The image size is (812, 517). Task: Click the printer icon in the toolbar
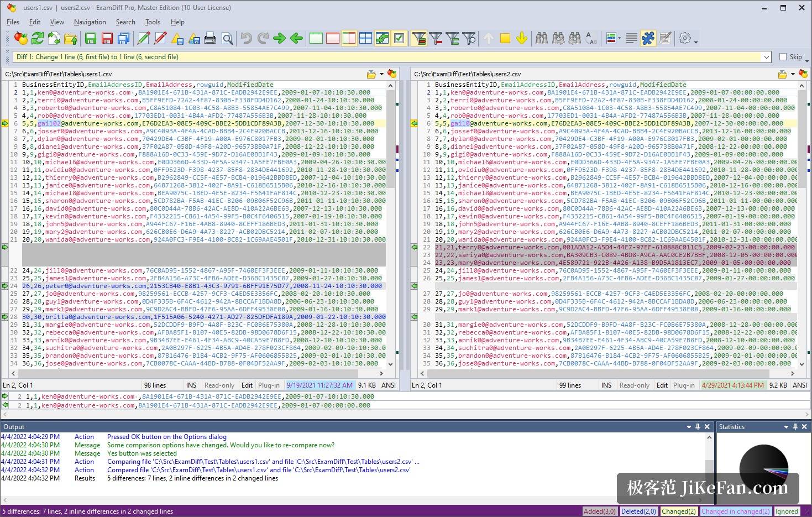coord(210,38)
